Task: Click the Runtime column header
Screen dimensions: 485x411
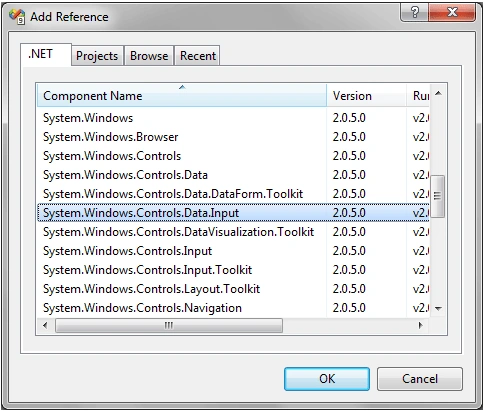Action: pyautogui.click(x=418, y=96)
